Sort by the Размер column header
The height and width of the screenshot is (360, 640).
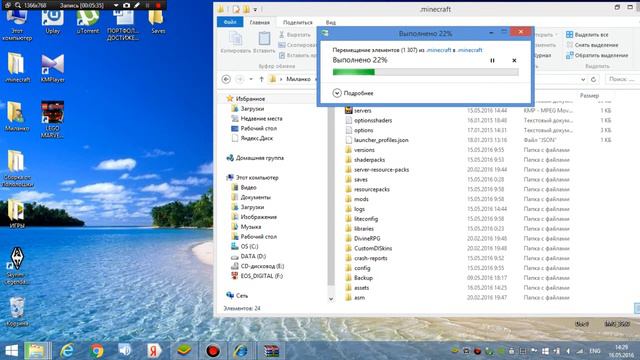(x=589, y=96)
